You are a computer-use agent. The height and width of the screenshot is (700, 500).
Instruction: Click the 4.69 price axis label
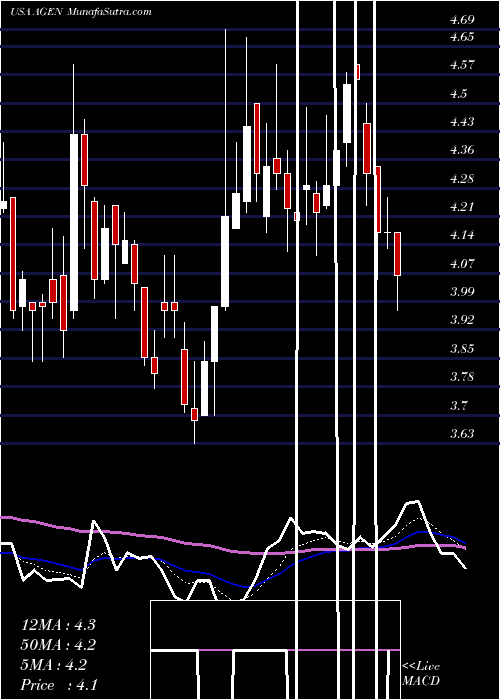pos(462,20)
